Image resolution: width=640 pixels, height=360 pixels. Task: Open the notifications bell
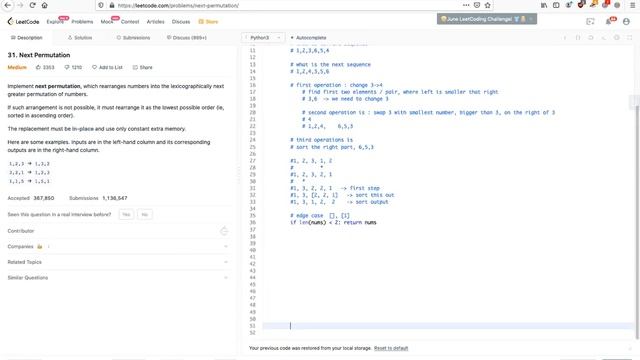click(x=609, y=22)
